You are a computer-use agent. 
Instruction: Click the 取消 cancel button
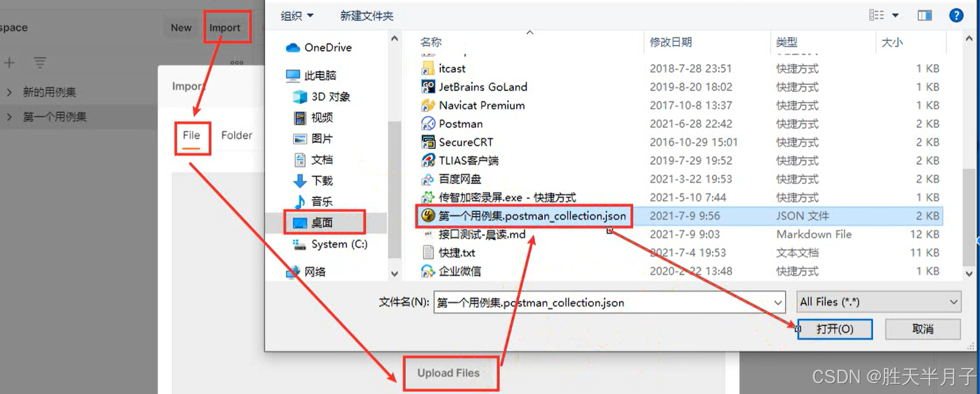pyautogui.click(x=922, y=329)
